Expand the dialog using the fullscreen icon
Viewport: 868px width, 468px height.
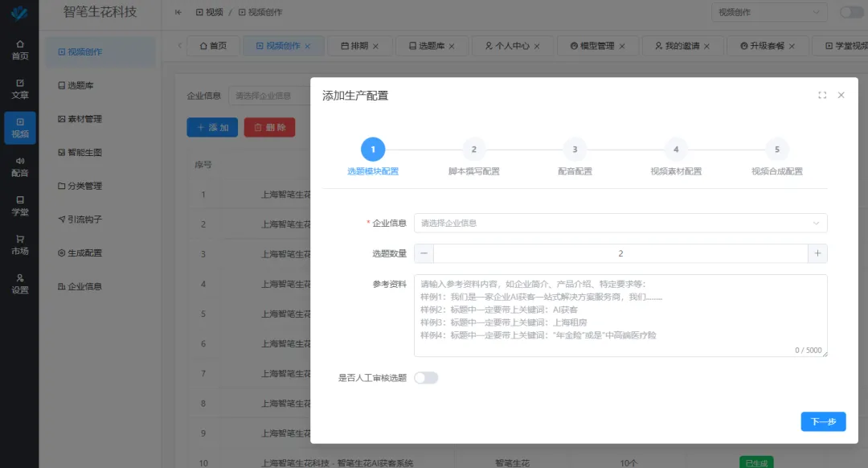pyautogui.click(x=822, y=95)
